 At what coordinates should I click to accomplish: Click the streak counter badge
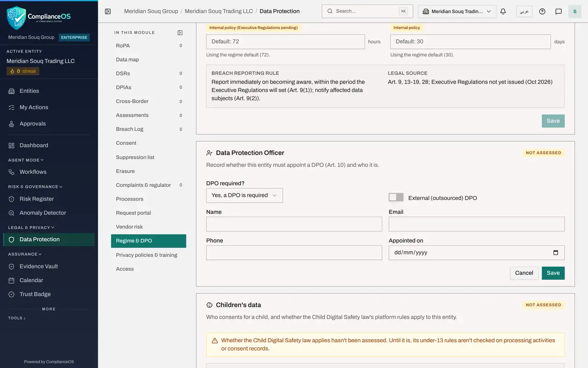pyautogui.click(x=23, y=71)
